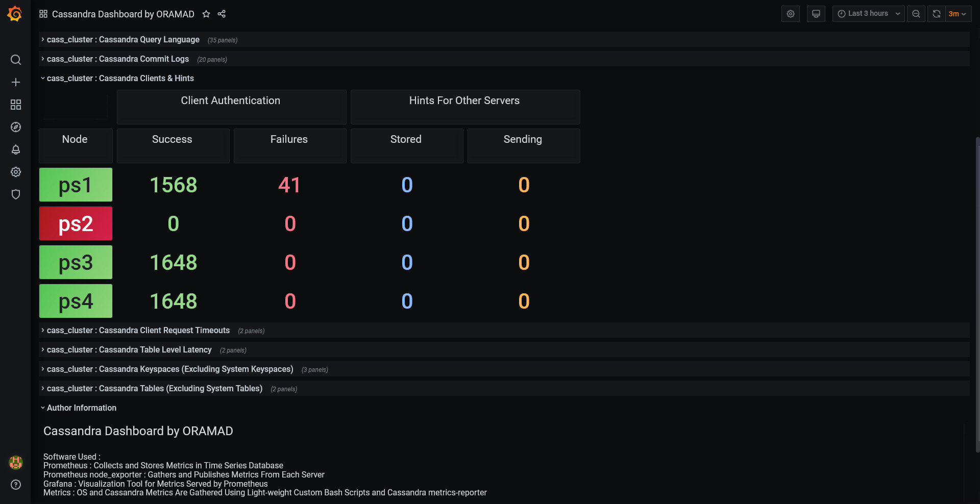Click the Stored column header
Screen dimensions: 980x504
tap(407, 145)
